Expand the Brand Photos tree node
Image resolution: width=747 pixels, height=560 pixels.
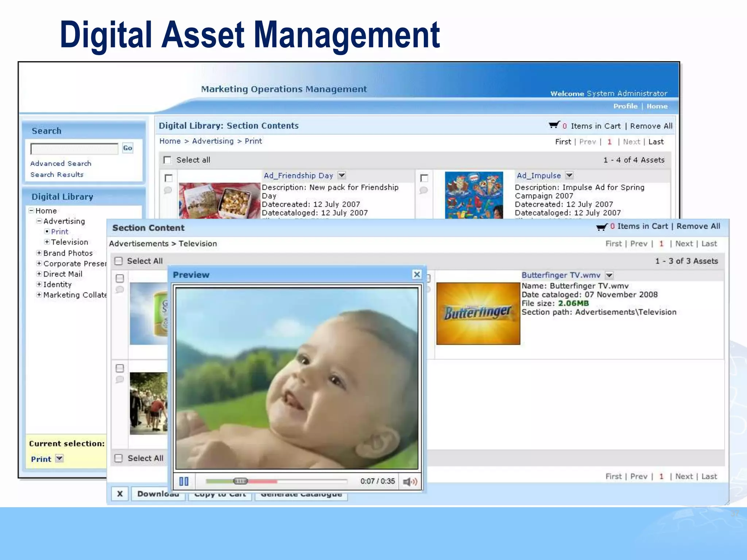pos(39,253)
